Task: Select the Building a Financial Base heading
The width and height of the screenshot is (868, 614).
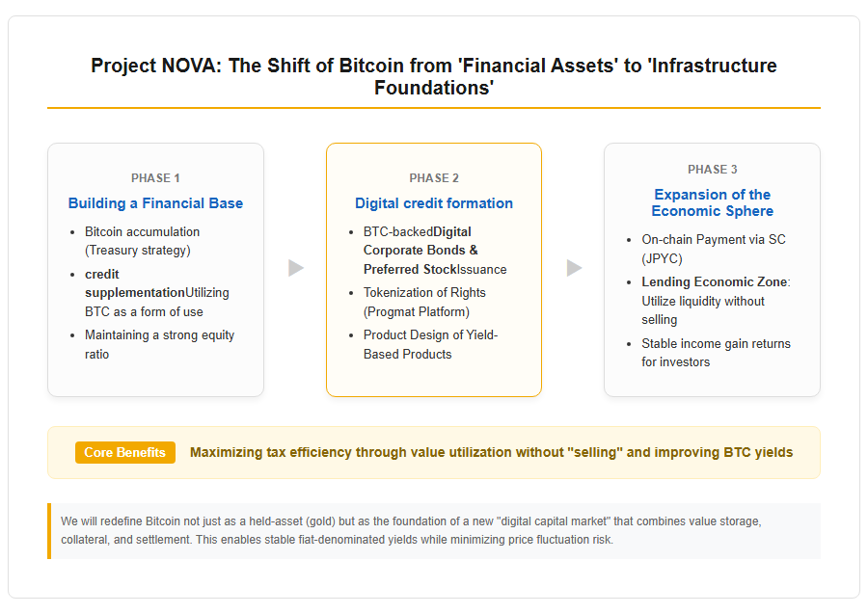Action: point(155,203)
